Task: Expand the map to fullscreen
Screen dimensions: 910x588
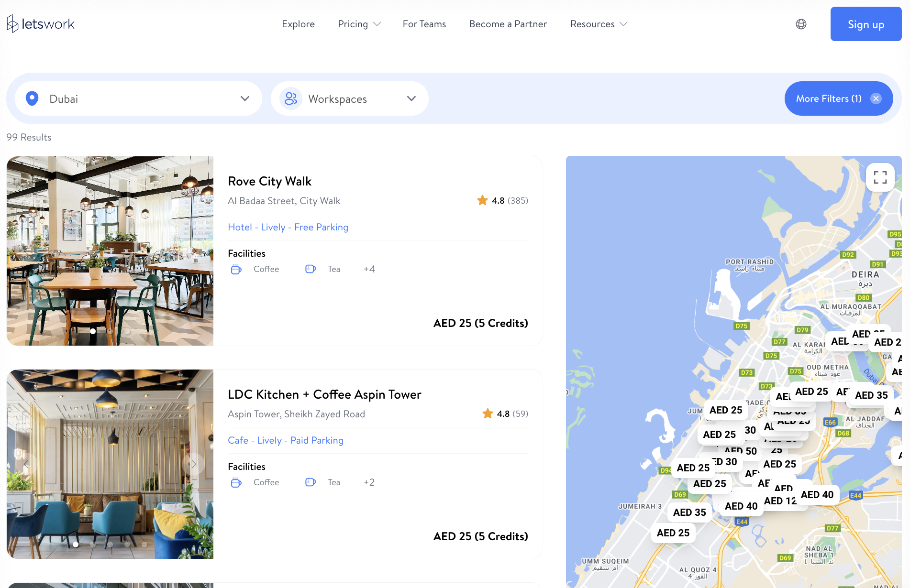Action: click(x=880, y=177)
